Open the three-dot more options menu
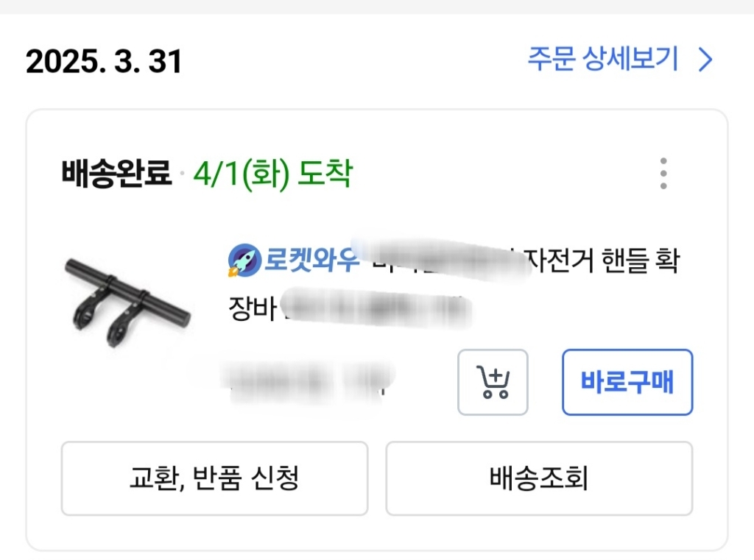The image size is (754, 560). [x=663, y=174]
